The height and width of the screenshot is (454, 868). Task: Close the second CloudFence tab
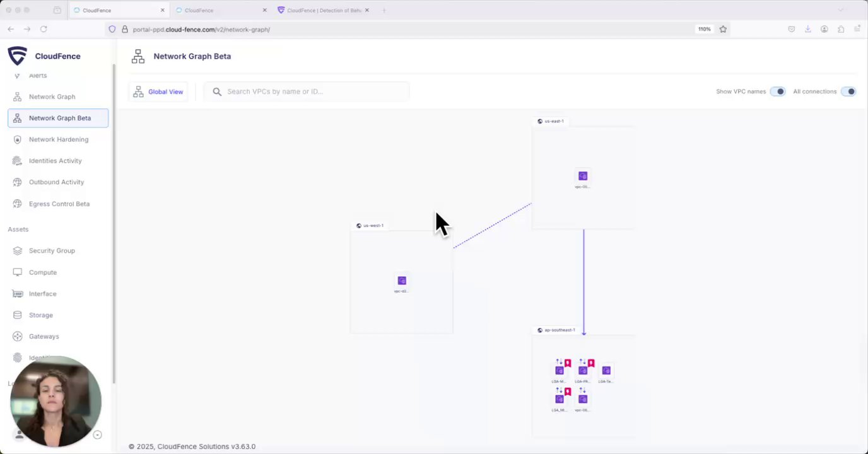(264, 10)
